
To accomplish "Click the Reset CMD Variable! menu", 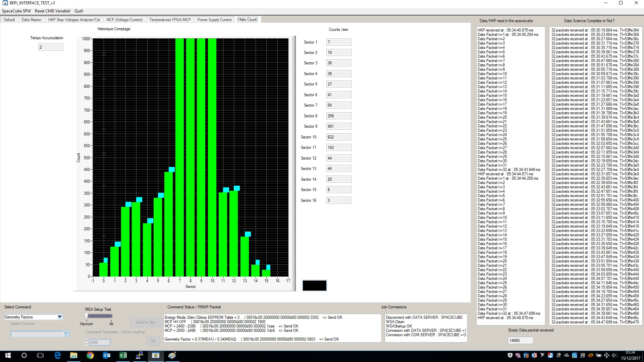I will pos(53,11).
